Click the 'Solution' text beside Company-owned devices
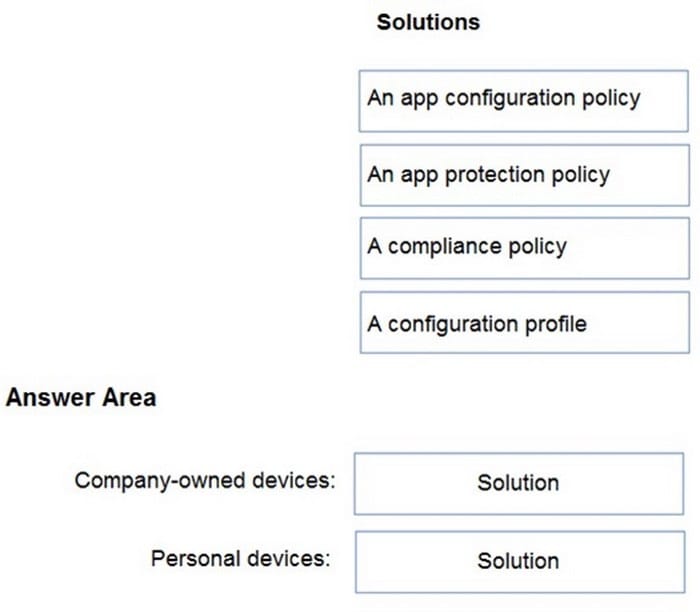Image resolution: width=700 pixels, height=612 pixels. [x=518, y=483]
